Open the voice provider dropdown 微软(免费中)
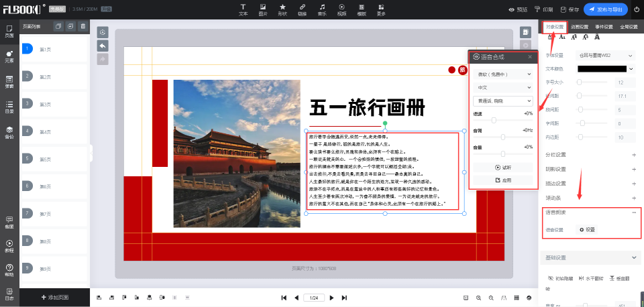Viewport: 644px width, 307px height. pyautogui.click(x=502, y=74)
